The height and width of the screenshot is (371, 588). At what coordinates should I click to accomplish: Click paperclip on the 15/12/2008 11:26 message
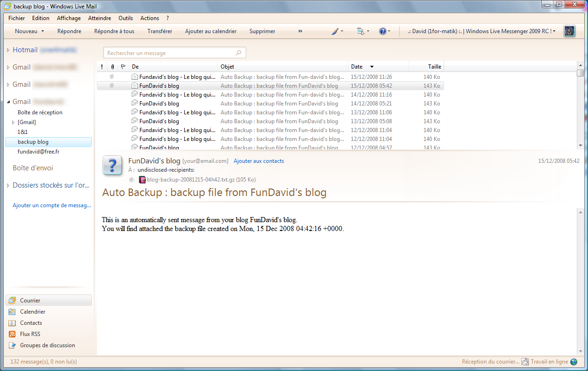(x=112, y=77)
